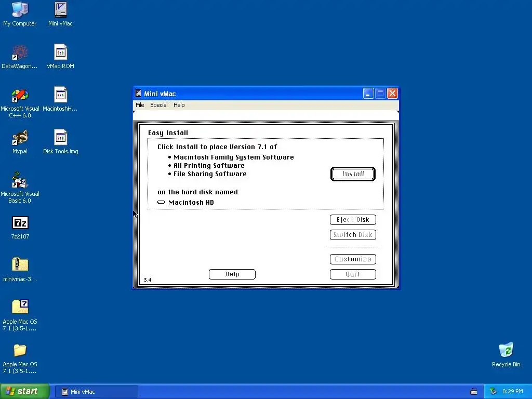Maximize the Mini vMac window
This screenshot has width=532, height=399.
click(380, 94)
